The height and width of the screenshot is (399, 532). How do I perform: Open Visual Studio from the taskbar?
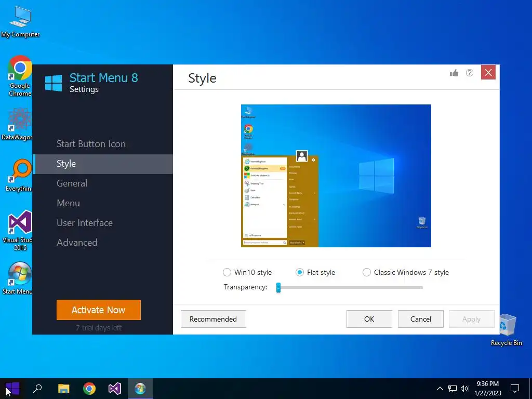(x=115, y=389)
